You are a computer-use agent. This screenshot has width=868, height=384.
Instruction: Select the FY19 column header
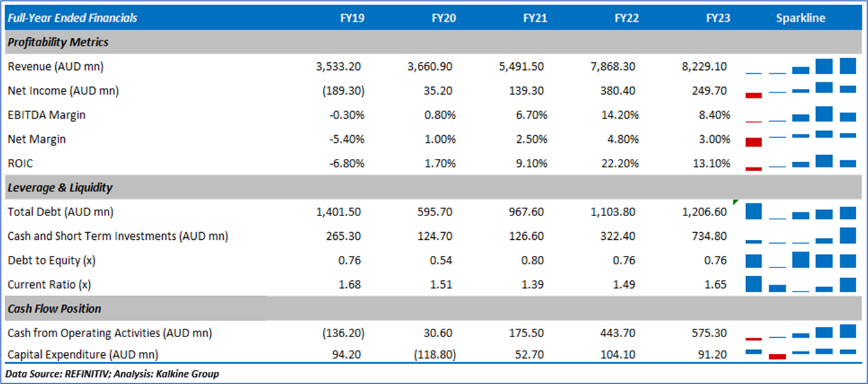click(x=352, y=18)
